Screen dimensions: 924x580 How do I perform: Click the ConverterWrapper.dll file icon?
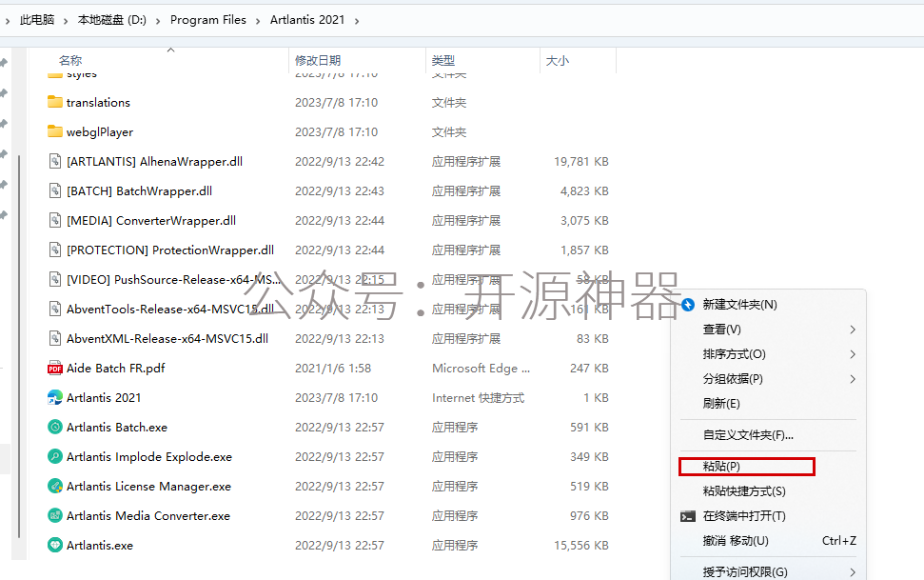click(x=55, y=220)
